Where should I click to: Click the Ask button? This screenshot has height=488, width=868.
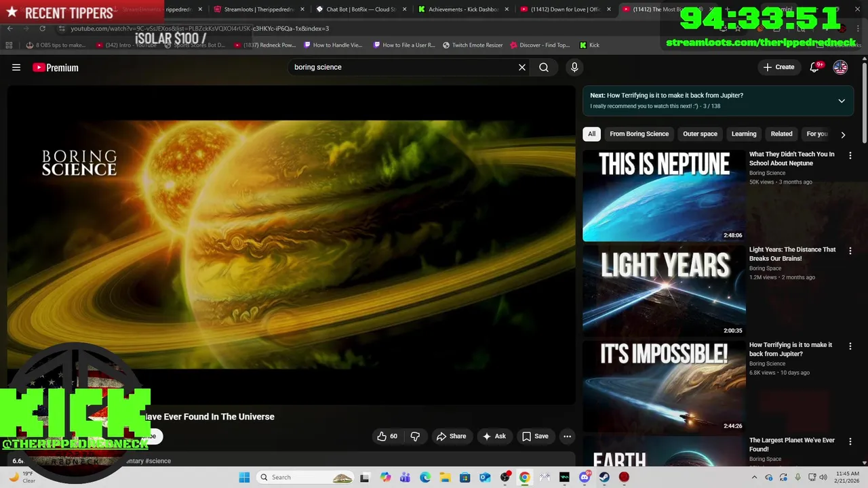pos(494,436)
